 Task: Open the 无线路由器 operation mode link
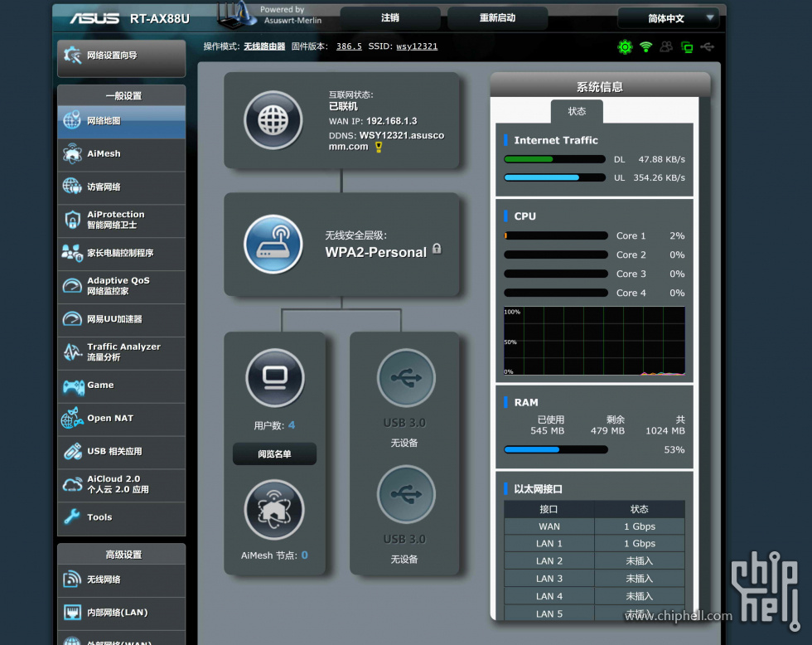264,46
